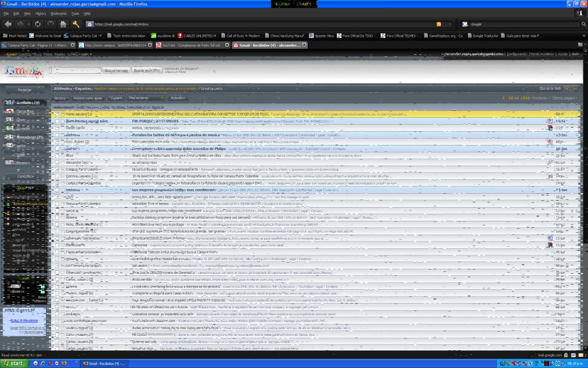Click the Gmail favicon in address bar
588x368 pixels.
[90, 24]
